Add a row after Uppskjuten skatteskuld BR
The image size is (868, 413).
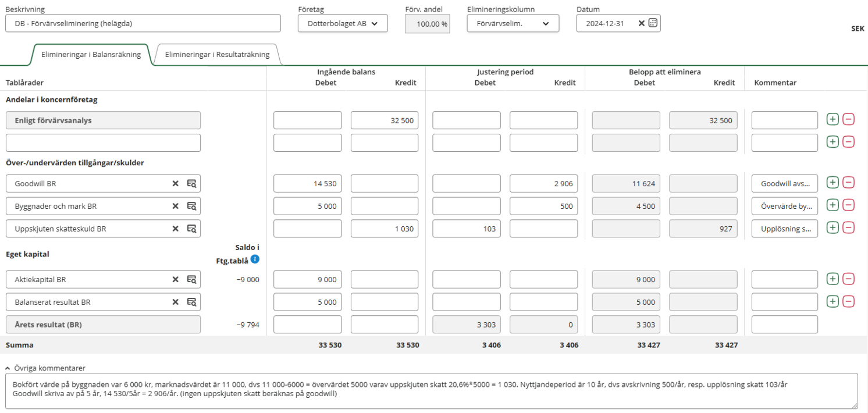click(833, 228)
